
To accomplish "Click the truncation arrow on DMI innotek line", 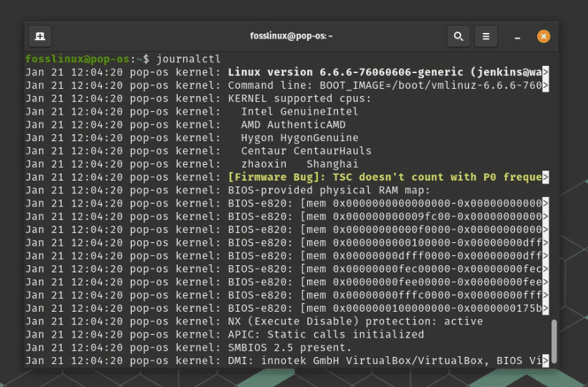I will (546, 360).
